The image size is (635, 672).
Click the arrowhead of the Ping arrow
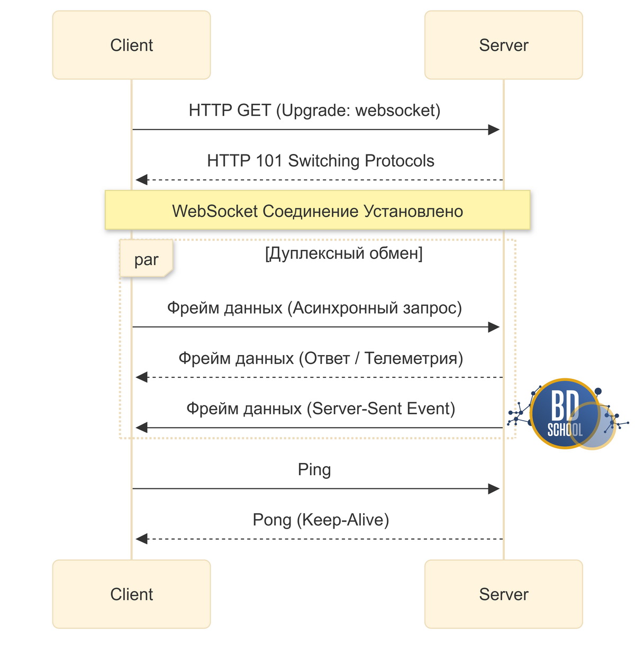tap(494, 489)
